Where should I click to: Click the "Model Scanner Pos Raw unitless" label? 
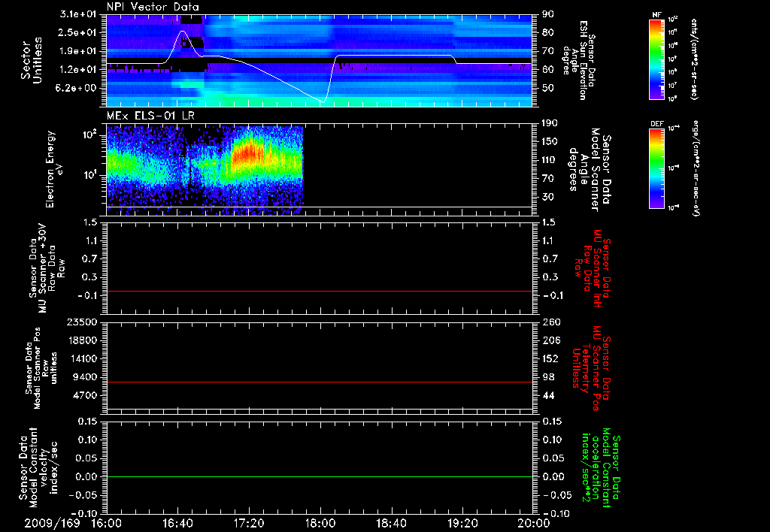coord(42,368)
